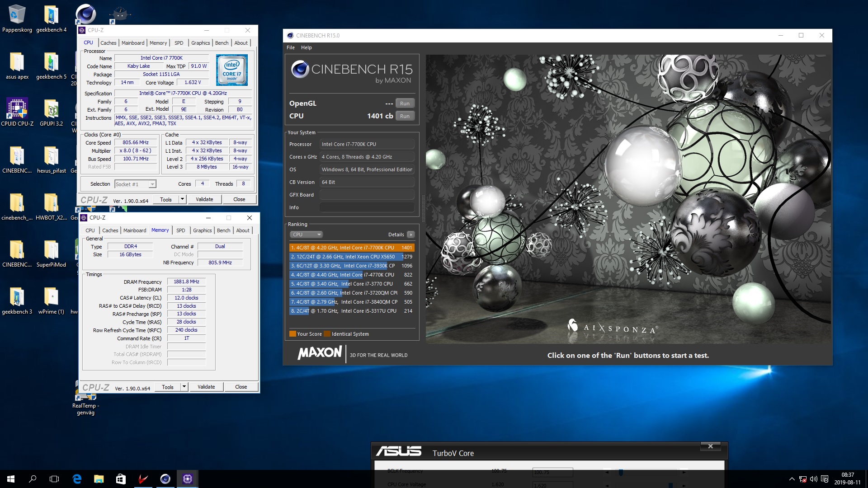Open Microsoft Store from the taskbar
The height and width of the screenshot is (488, 868).
[121, 479]
